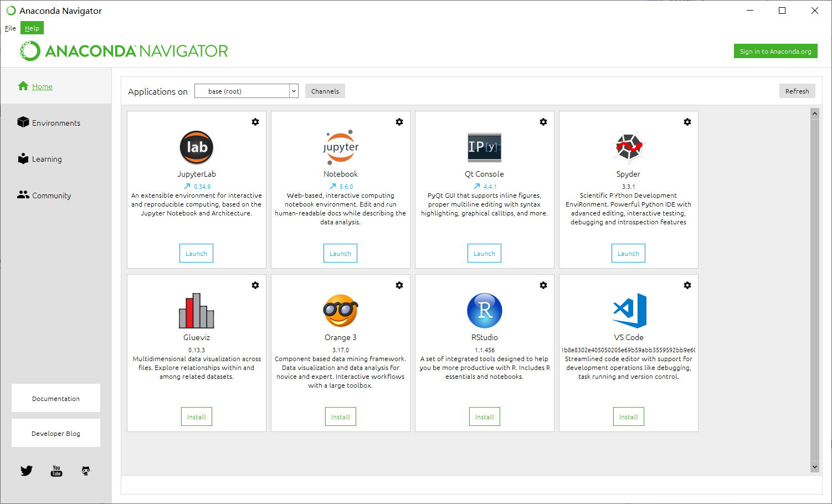Click the Orange 3 application logo

(x=341, y=311)
